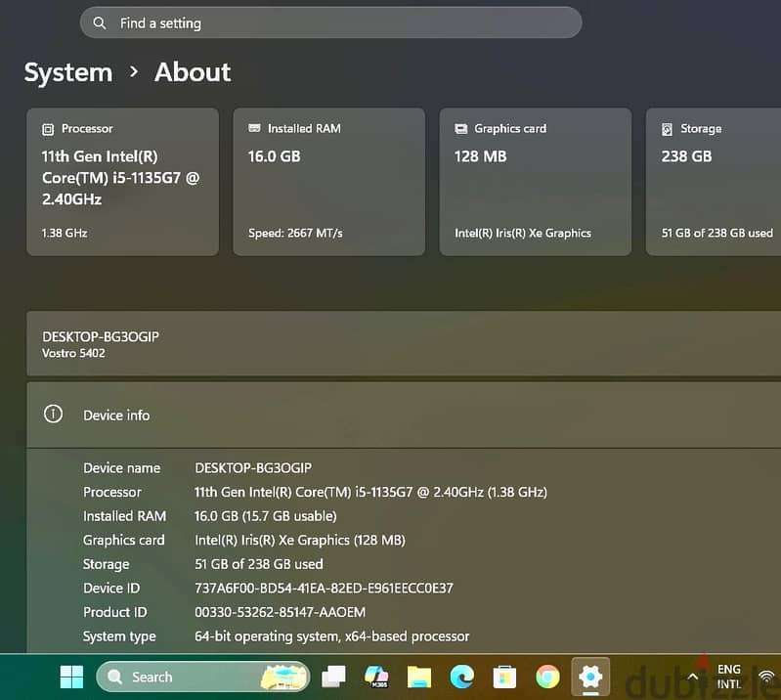Screen dimensions: 781x700
Task: Launch Microsoft 365 Copilot from taskbar
Action: click(376, 678)
